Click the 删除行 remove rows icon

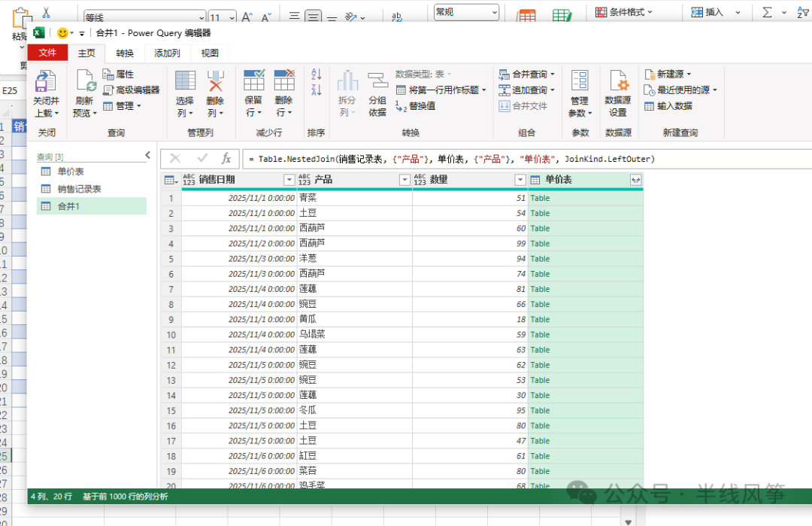tap(284, 81)
